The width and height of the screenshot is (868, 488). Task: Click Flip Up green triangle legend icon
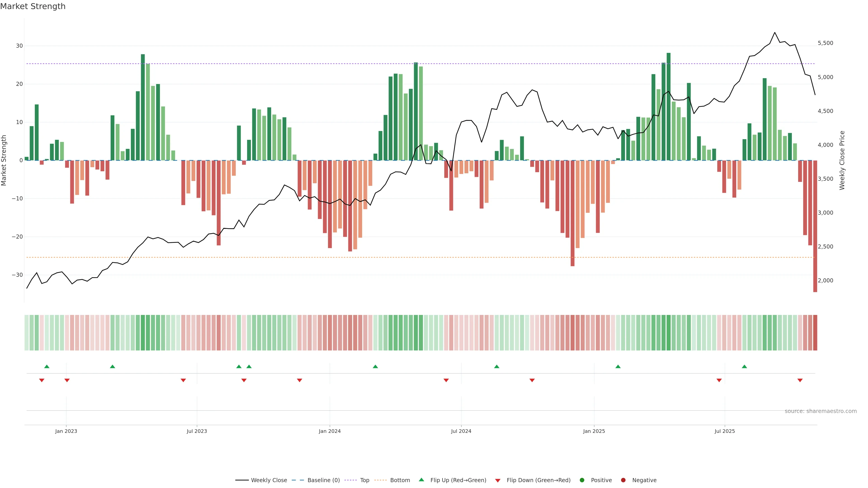point(421,480)
